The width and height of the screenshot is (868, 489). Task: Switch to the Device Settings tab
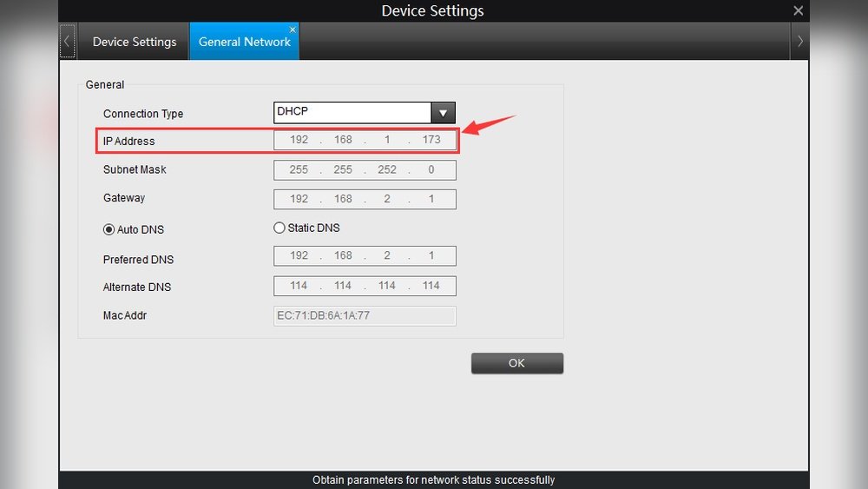pos(135,42)
